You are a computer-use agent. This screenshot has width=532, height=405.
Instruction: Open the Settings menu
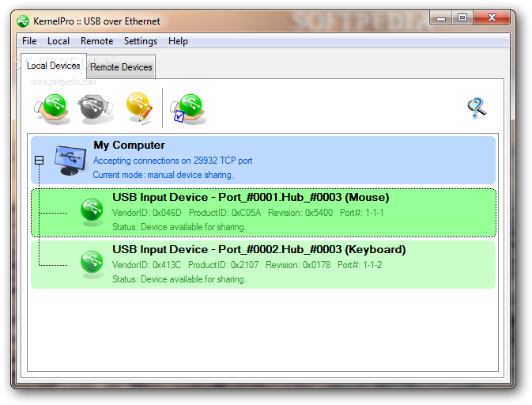click(141, 41)
